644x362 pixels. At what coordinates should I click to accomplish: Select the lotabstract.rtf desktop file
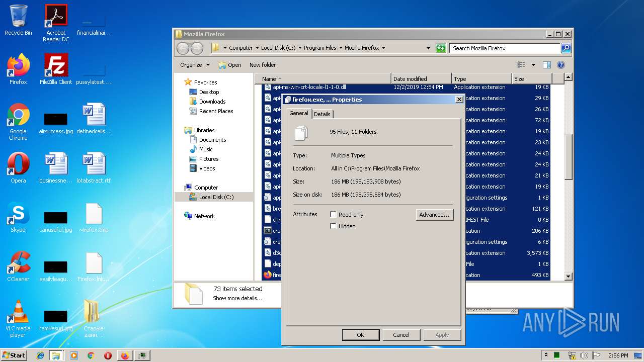pos(94,168)
